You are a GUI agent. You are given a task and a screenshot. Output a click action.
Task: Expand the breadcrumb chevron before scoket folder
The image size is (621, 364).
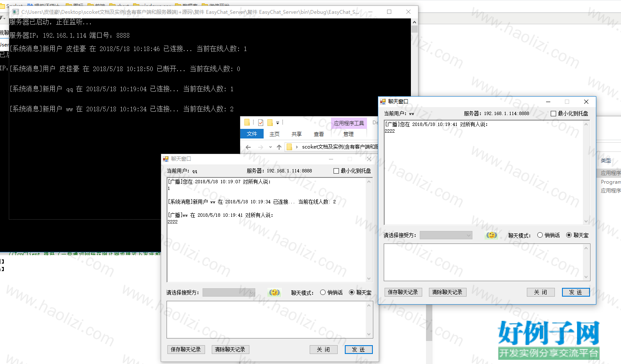tap(297, 147)
